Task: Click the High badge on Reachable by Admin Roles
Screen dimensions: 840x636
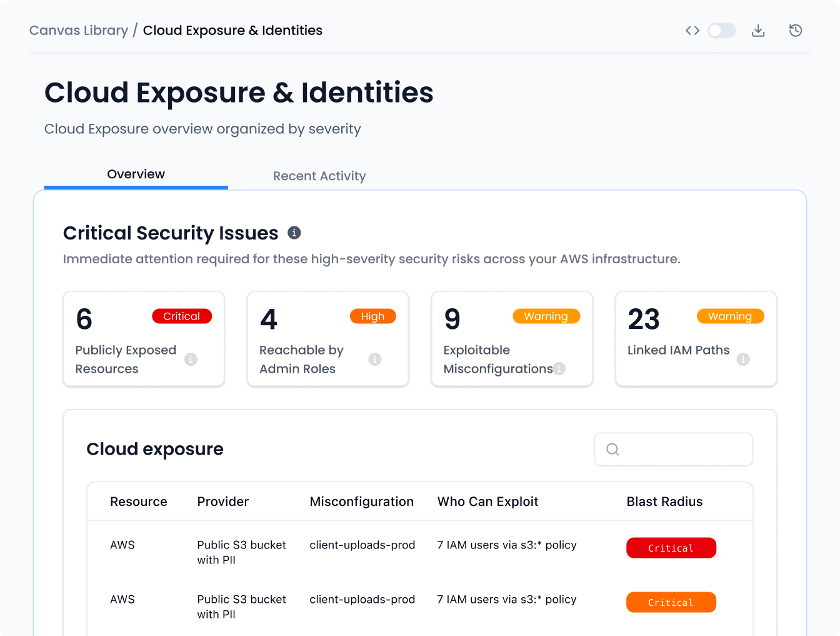Action: pos(372,316)
